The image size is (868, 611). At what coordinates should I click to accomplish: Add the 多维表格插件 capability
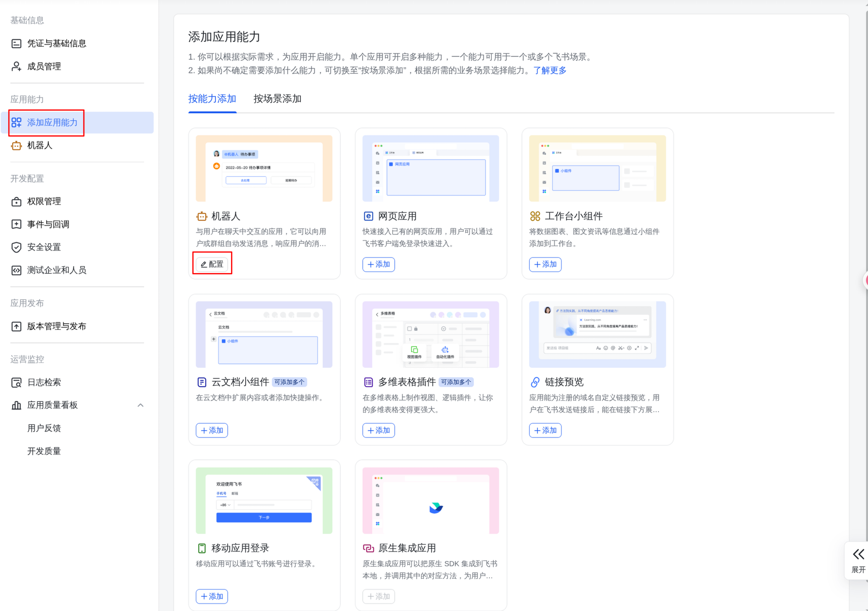(x=378, y=430)
